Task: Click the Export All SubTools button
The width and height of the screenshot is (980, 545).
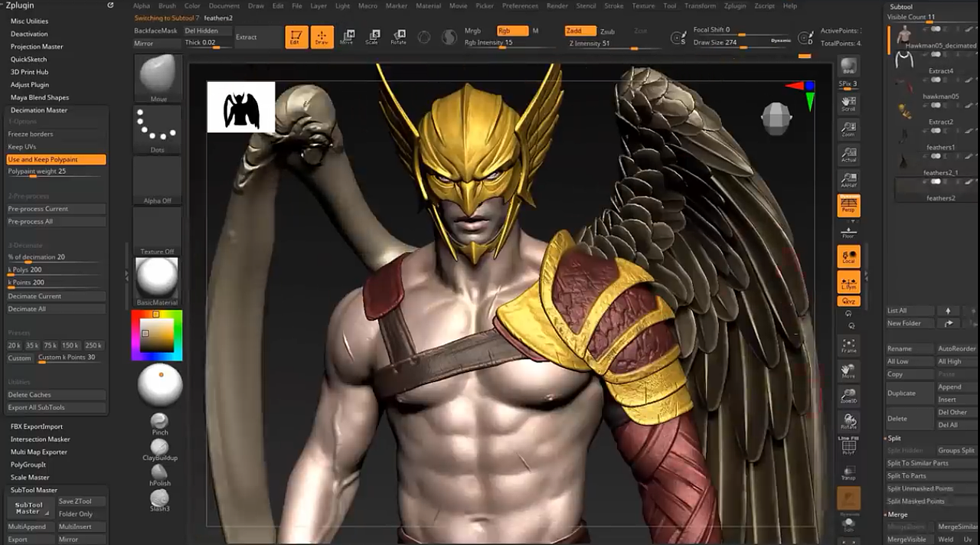Action: point(56,407)
